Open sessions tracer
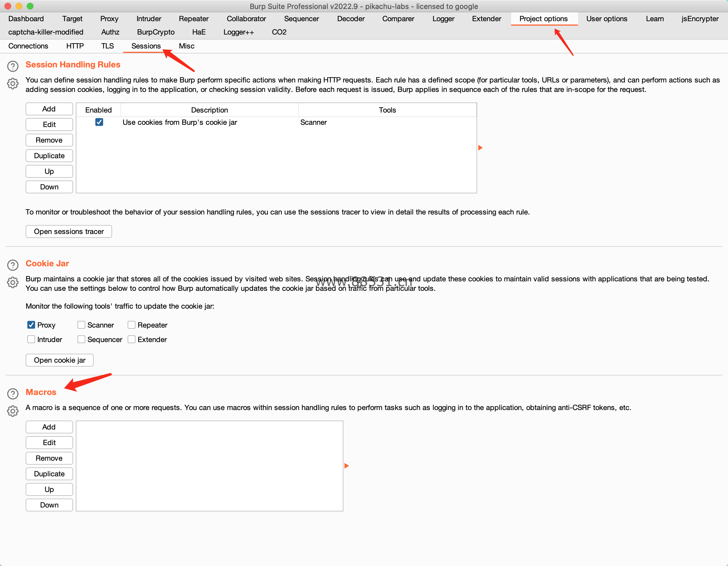Viewport: 728px width, 566px height. tap(69, 231)
